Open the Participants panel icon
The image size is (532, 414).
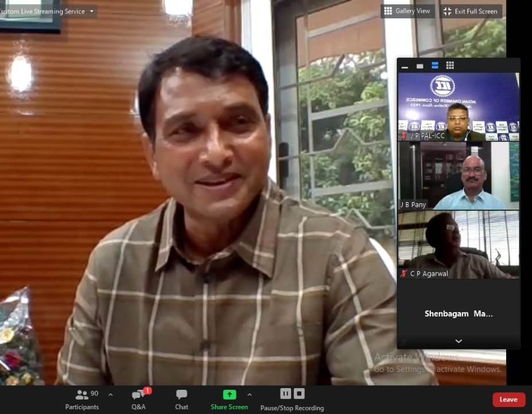point(82,394)
